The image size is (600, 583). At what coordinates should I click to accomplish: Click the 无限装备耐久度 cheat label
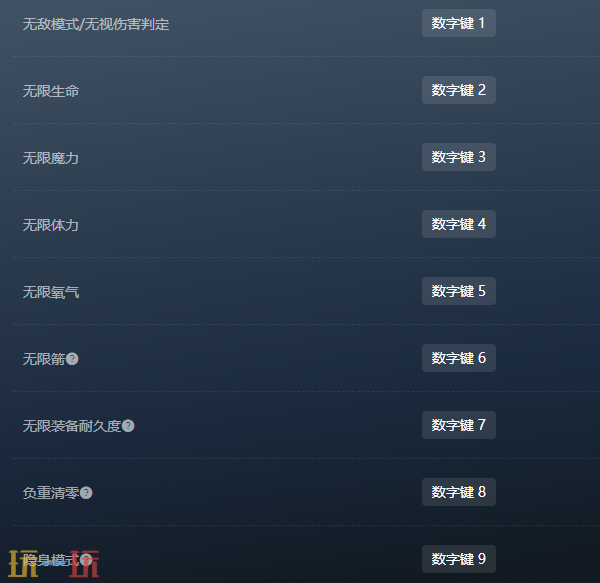tap(72, 426)
